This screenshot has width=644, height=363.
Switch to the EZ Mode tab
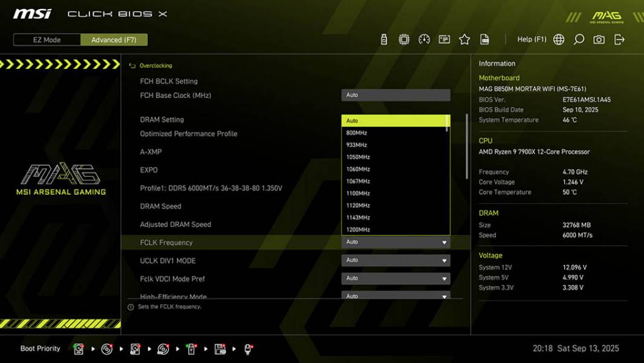45,40
